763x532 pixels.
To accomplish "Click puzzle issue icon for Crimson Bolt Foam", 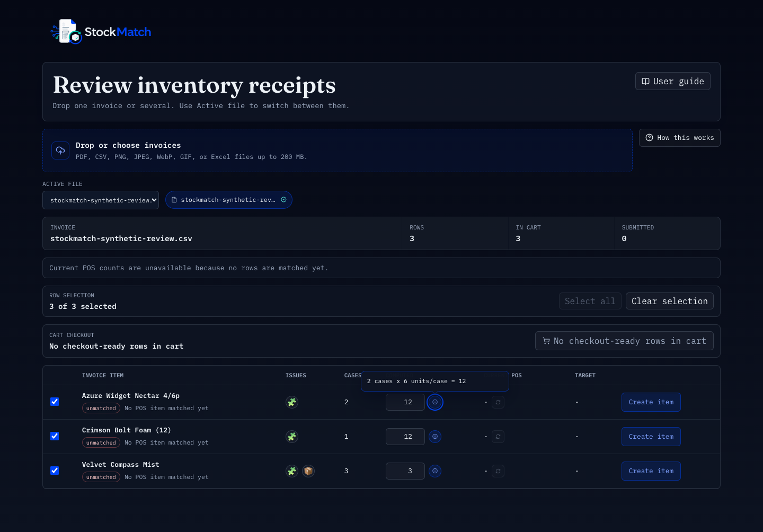I will point(292,437).
